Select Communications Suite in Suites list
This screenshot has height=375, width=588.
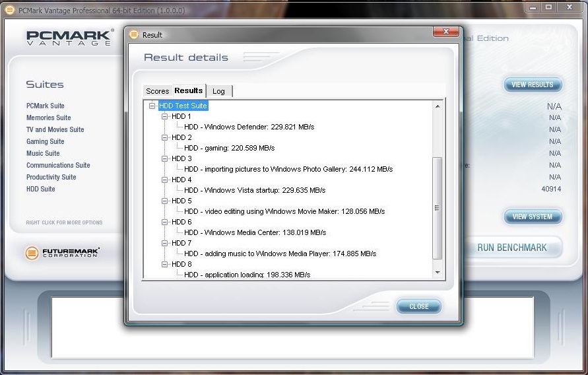[x=58, y=165]
